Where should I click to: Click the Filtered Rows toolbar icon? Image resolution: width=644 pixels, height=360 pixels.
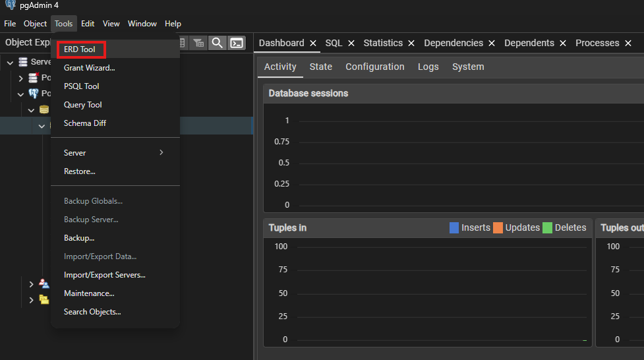click(x=198, y=43)
